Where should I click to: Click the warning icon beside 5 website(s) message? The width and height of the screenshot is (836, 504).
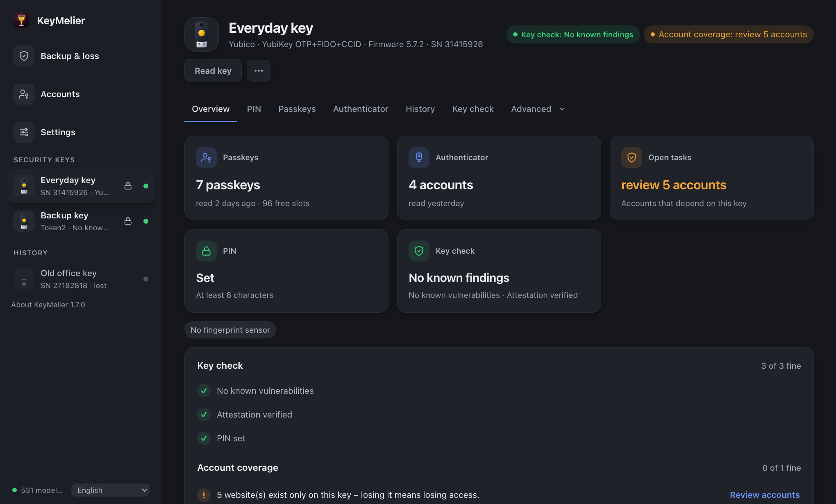pos(204,495)
